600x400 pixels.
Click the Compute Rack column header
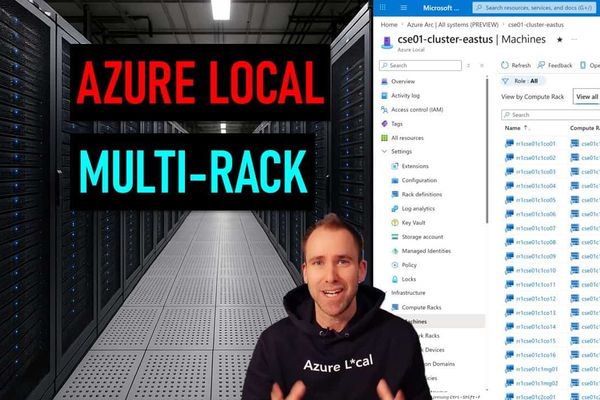coord(585,128)
